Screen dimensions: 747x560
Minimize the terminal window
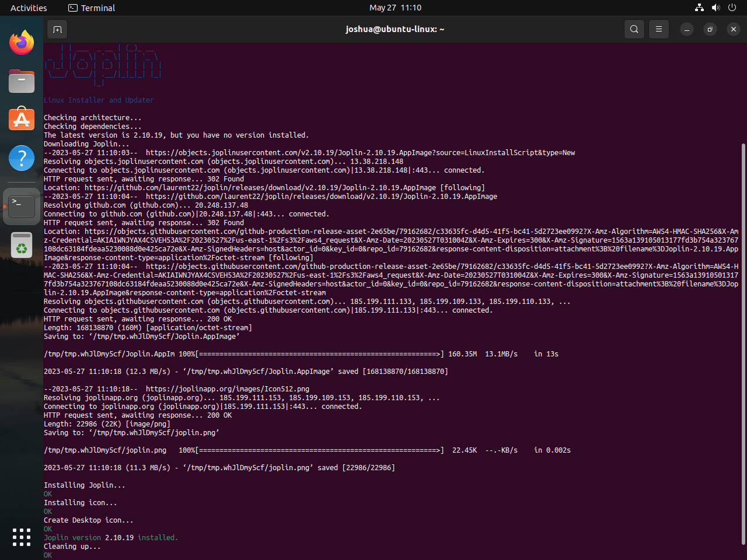coord(687,29)
